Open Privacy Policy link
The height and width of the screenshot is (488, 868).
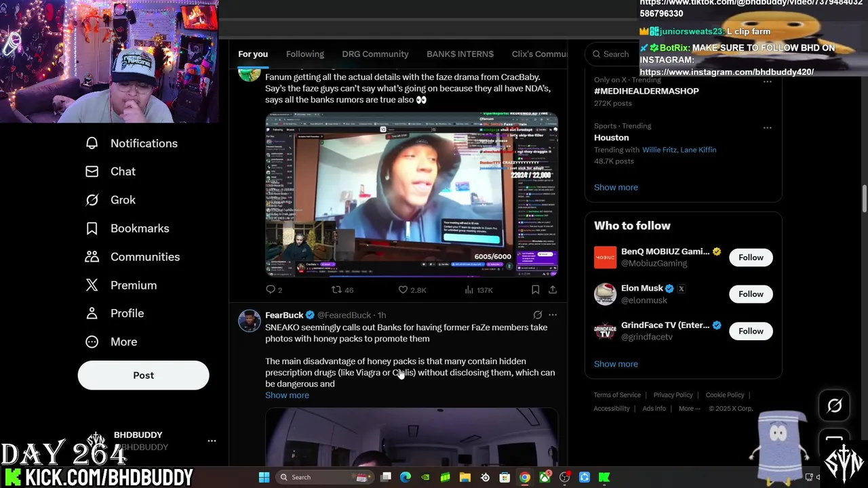pos(673,395)
